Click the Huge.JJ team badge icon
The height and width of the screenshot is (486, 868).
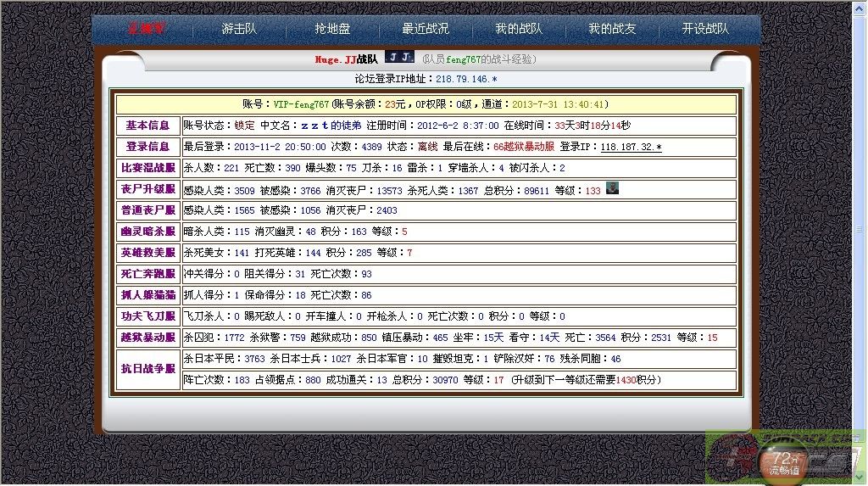click(399, 58)
